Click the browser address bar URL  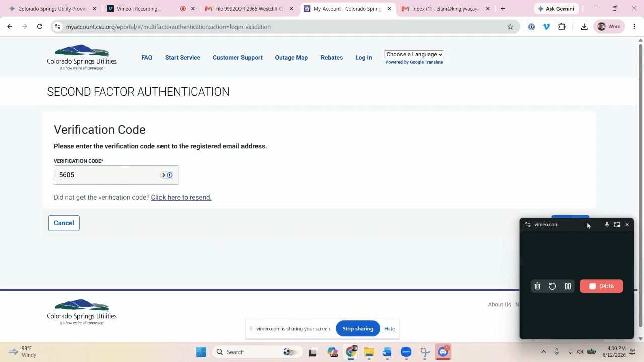tap(168, 27)
